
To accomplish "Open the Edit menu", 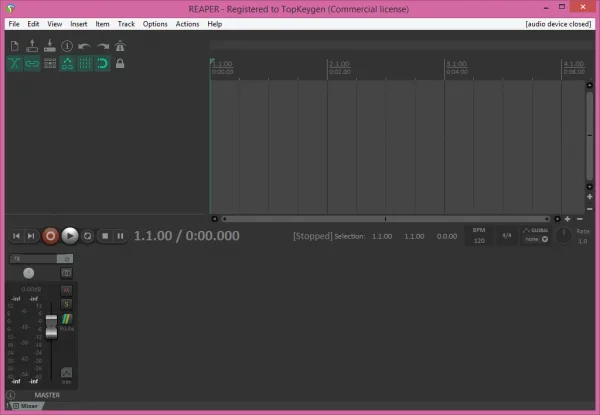I will (x=33, y=24).
